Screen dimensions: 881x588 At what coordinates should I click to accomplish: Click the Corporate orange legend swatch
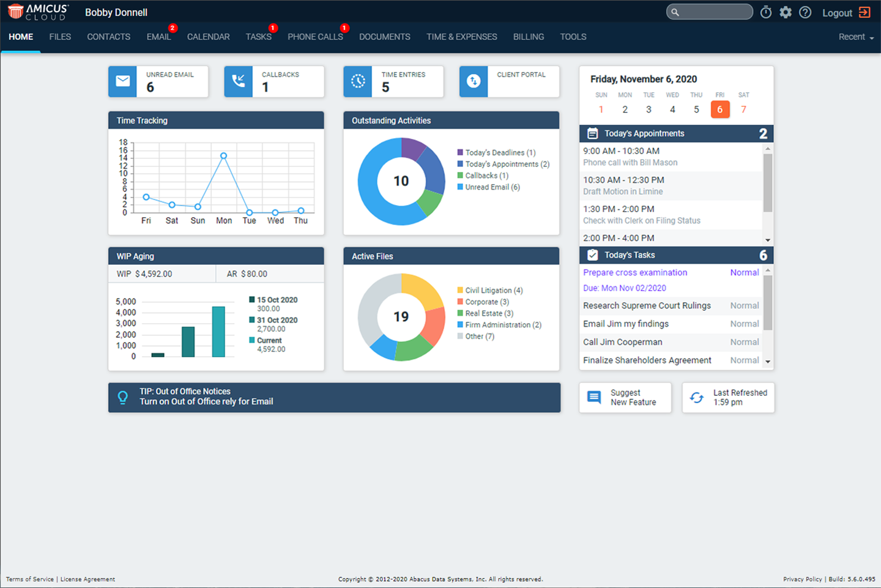460,302
